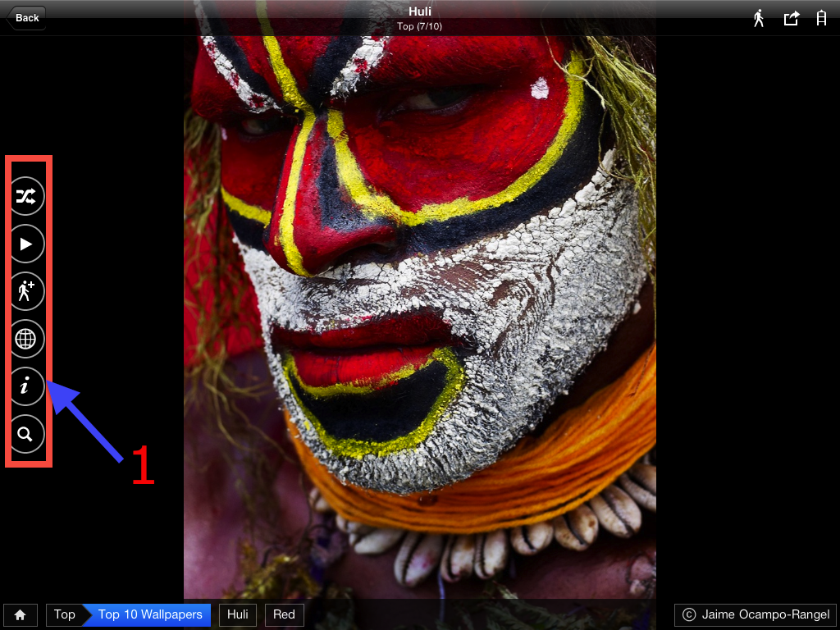Click the red number 1 annotation
Screen dimensions: 840x630
[x=143, y=467]
